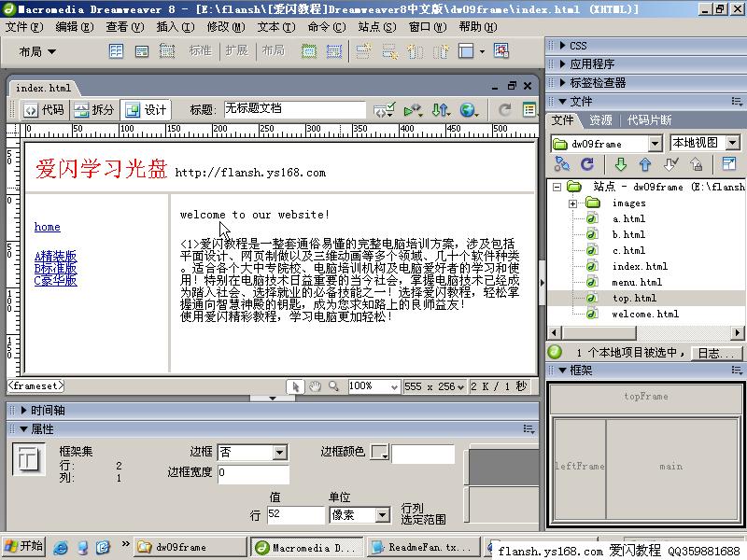Switch to the 代码片断 tab
This screenshot has width=747, height=560.
(x=649, y=120)
